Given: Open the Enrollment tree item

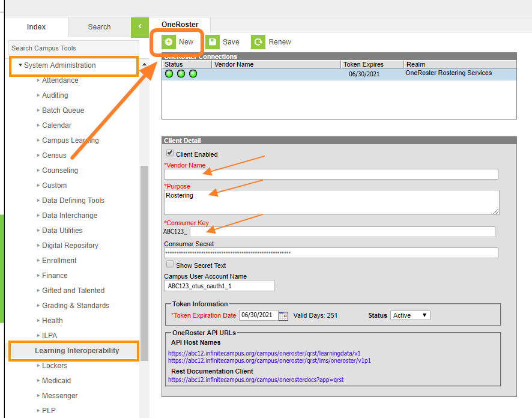Looking at the screenshot, I should (59, 261).
